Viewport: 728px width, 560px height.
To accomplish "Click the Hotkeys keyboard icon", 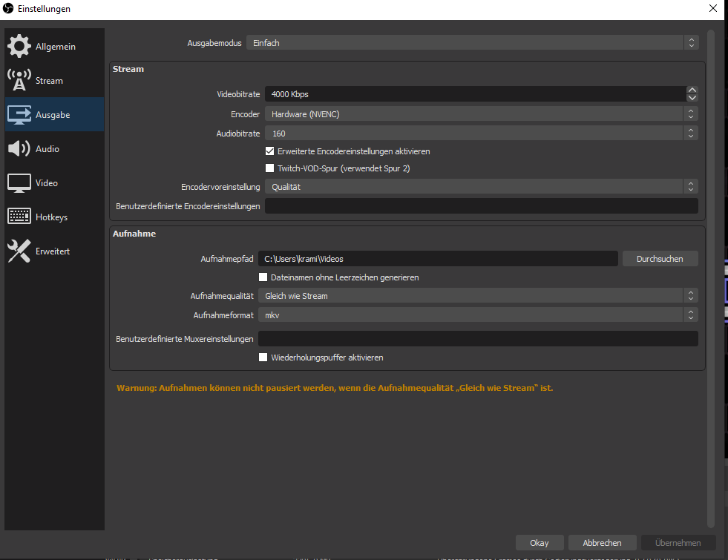I will coord(19,217).
